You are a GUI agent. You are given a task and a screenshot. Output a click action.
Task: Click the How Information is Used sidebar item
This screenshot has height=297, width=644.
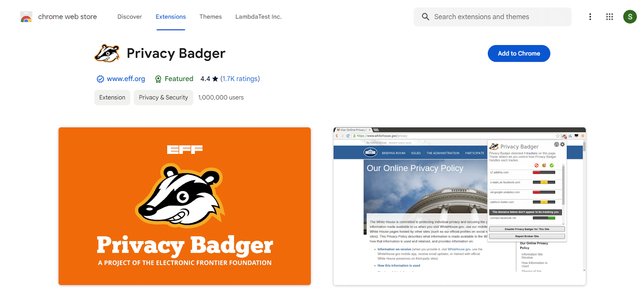coord(534,264)
